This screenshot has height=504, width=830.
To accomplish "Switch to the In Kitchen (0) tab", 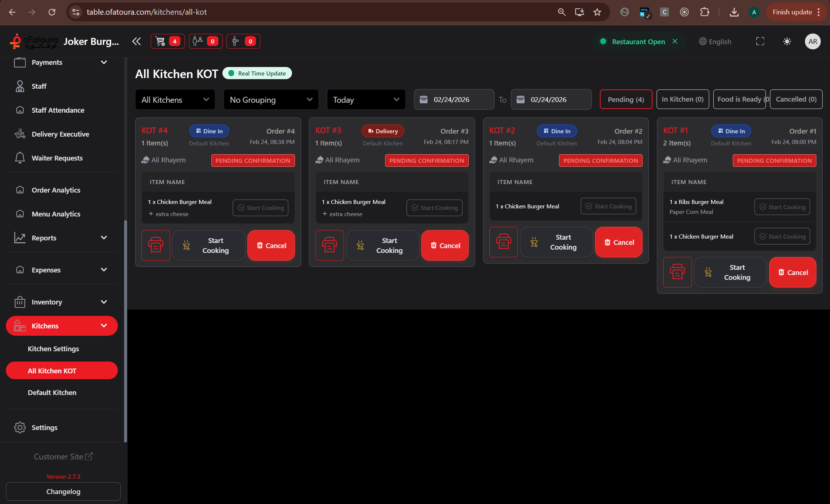I will 682,99.
